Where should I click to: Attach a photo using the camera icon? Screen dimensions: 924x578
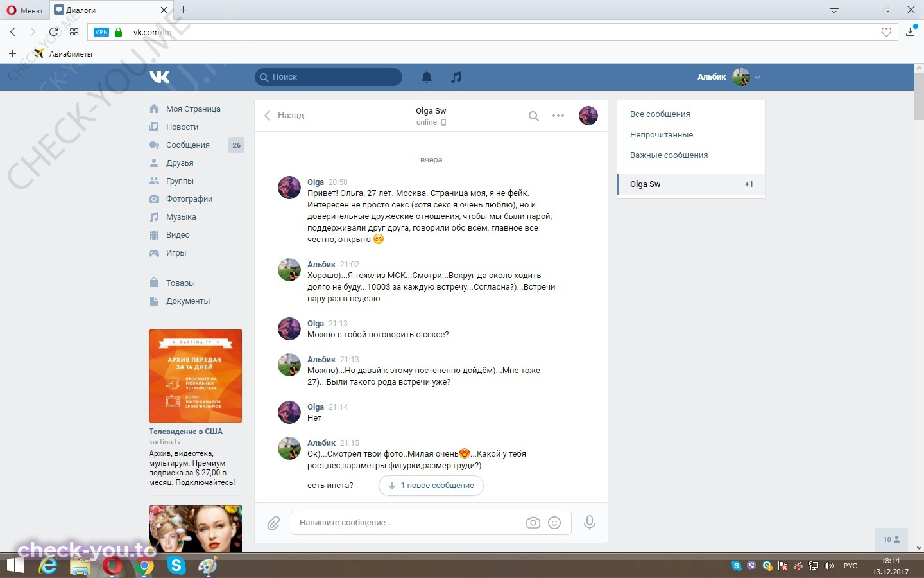tap(533, 523)
